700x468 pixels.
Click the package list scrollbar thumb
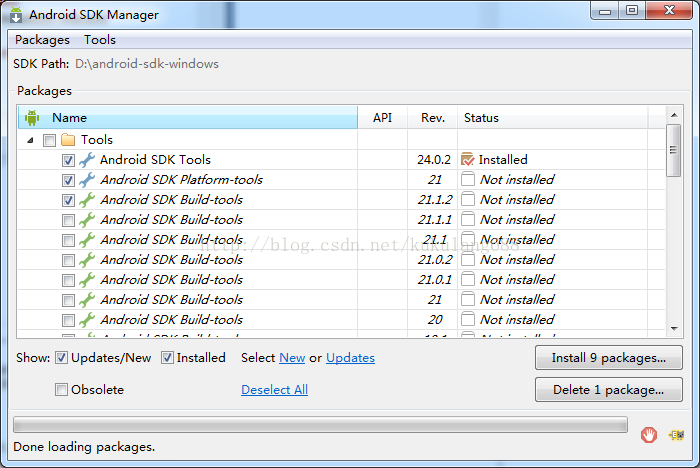(x=673, y=150)
